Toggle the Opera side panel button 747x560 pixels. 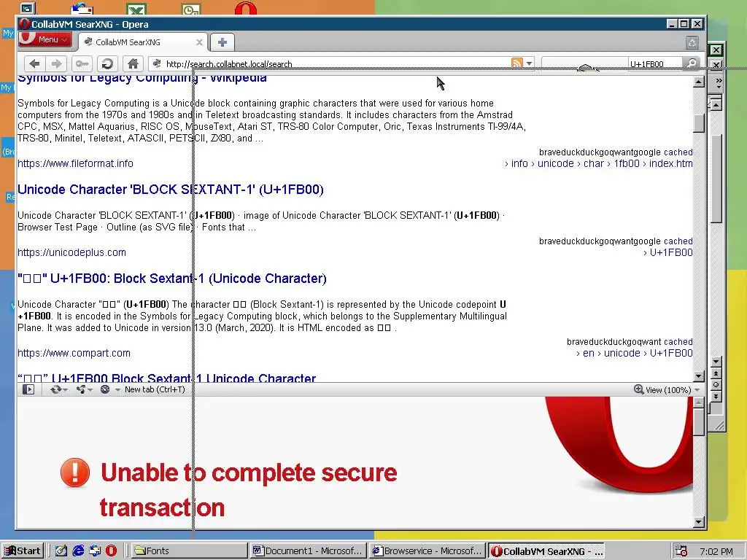28,389
